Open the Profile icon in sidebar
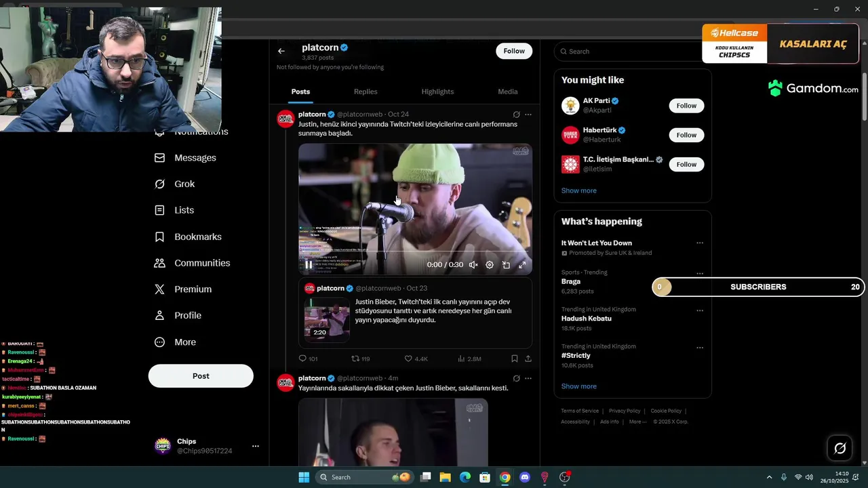The image size is (868, 488). (x=159, y=315)
